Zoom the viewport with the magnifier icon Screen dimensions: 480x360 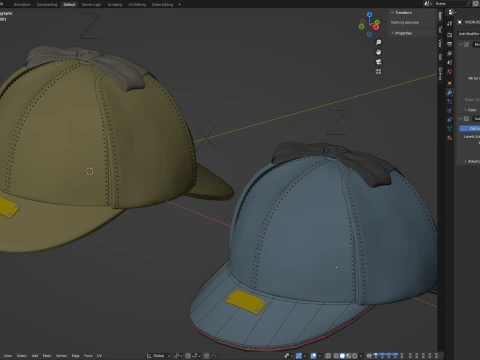click(x=378, y=42)
